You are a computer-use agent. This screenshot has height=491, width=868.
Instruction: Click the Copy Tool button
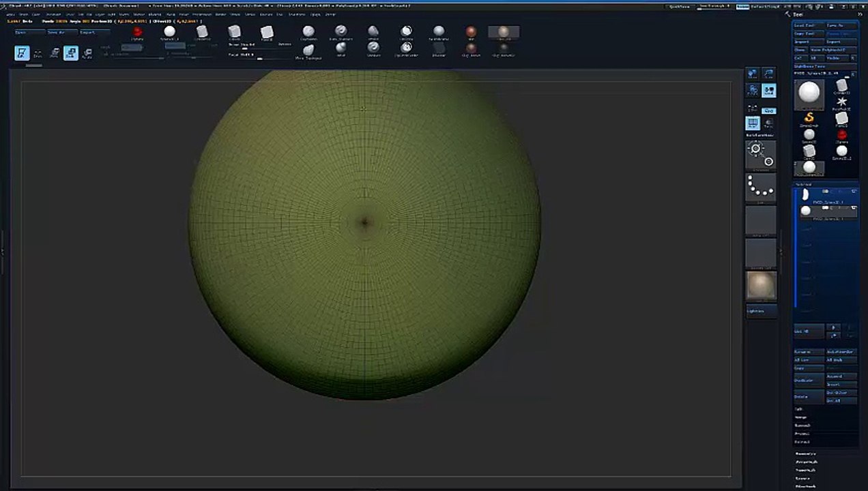(808, 33)
